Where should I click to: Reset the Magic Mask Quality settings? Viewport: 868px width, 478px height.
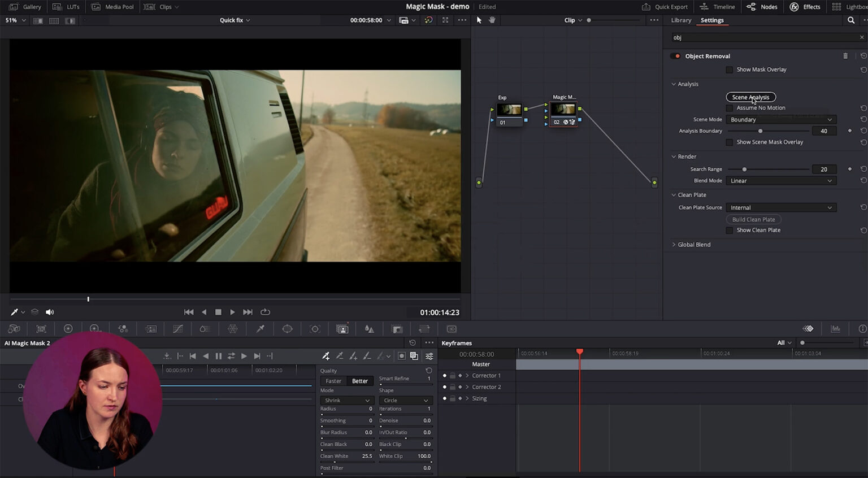coord(429,371)
